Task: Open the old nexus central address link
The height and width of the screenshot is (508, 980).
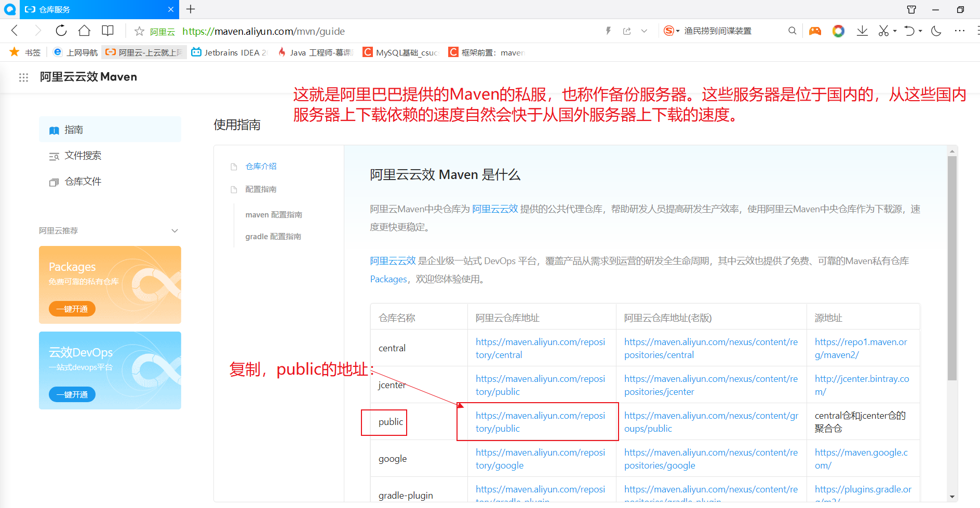Action: (x=711, y=348)
